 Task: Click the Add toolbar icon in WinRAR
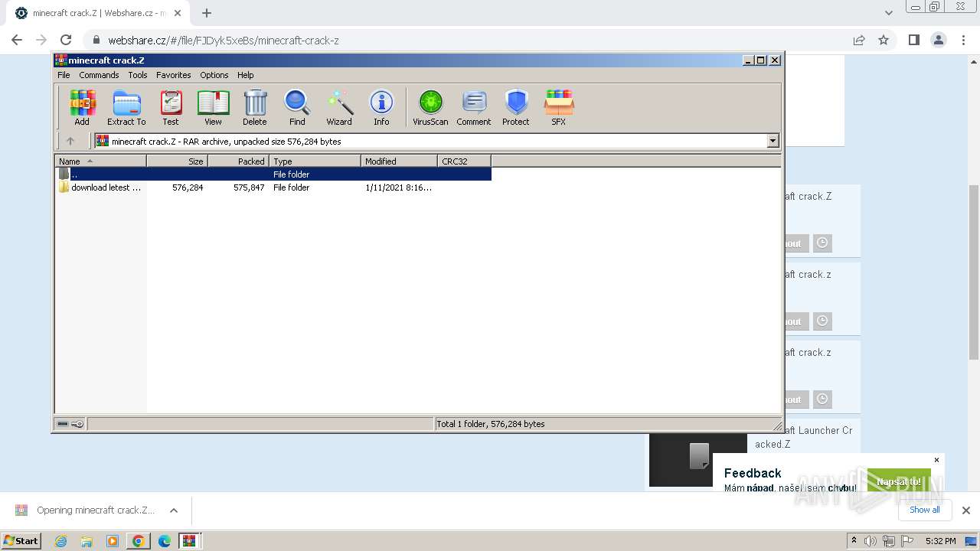pos(82,107)
